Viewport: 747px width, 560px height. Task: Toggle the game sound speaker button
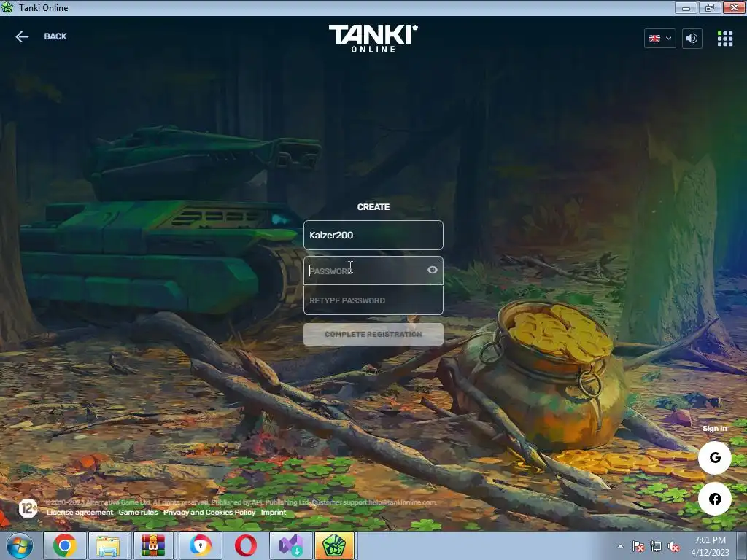point(692,38)
